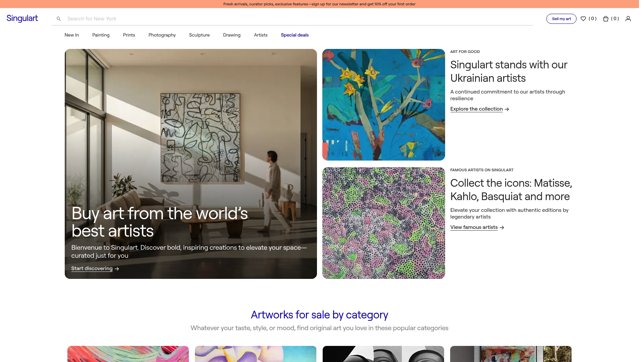Open the colorful canvas category thumbnail at right
This screenshot has height=362, width=644.
[511, 354]
